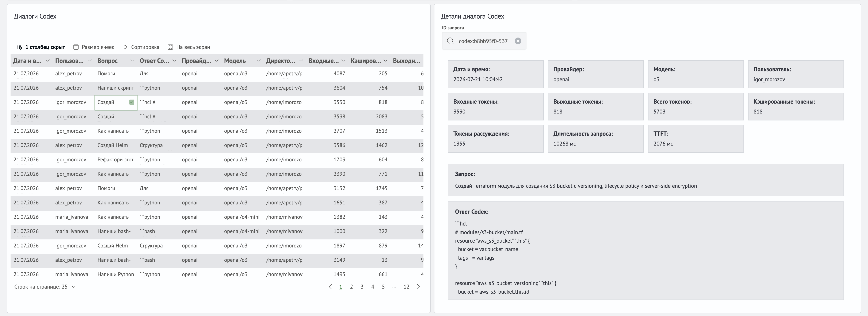Select the "Напиши Python" question cell
Viewport: 868px width, 316px height.
116,274
